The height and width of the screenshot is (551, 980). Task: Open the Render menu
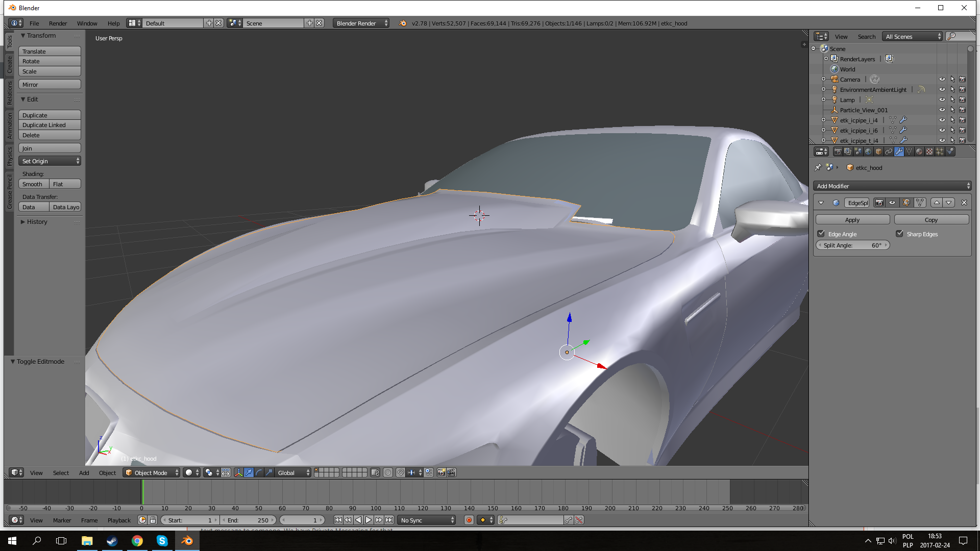pos(58,23)
